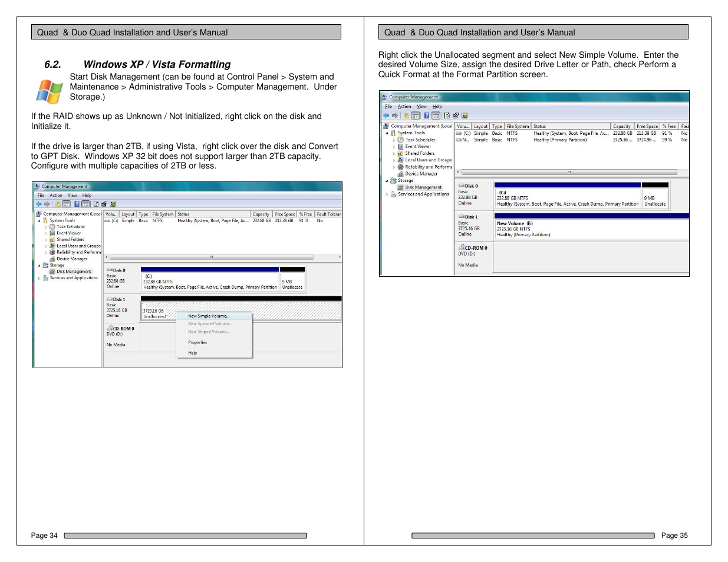Screen dimensions: 728x562
Task: Click the Local Users and Groups icon, page 35 tree
Action: 400,160
